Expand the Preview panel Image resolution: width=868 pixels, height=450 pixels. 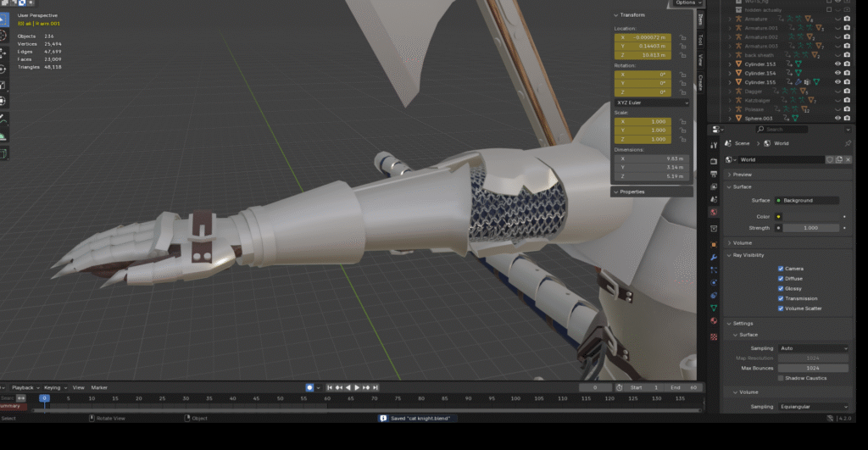[x=743, y=175]
